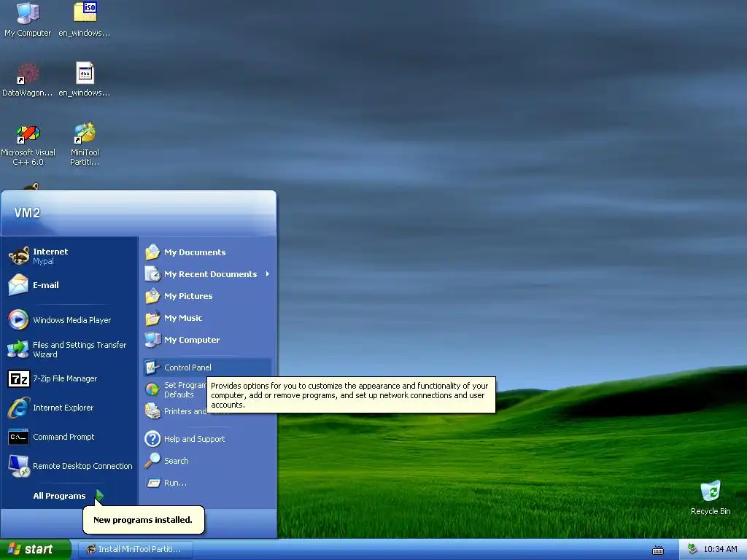
Task: Select the en_windows ISO folder icon on desktop
Action: (x=85, y=20)
